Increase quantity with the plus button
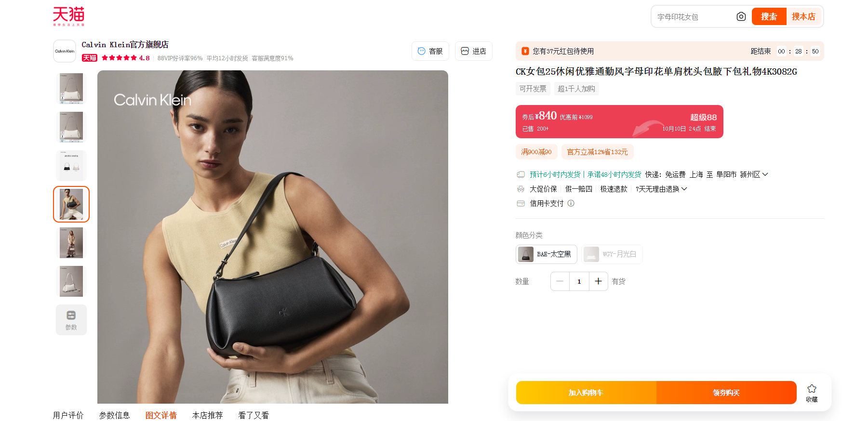 tap(598, 281)
